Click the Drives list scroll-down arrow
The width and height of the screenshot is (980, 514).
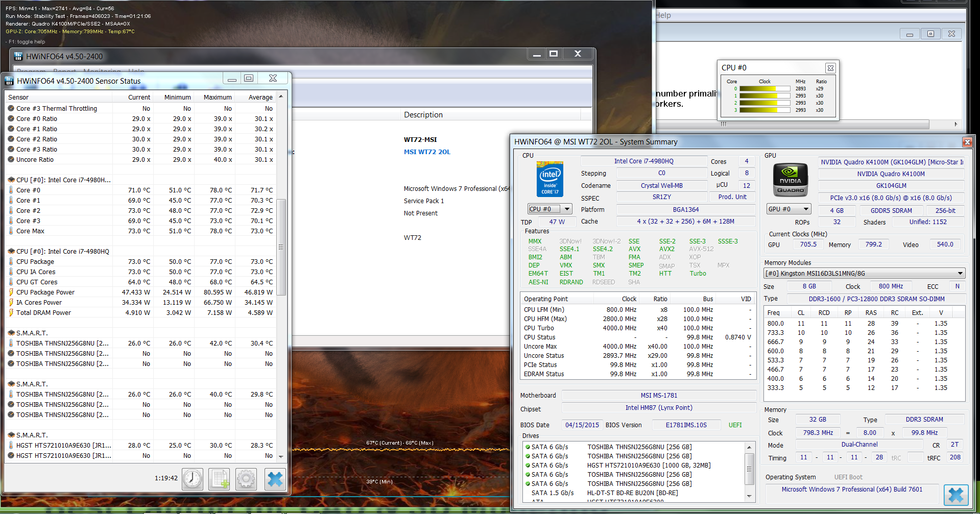coord(749,496)
